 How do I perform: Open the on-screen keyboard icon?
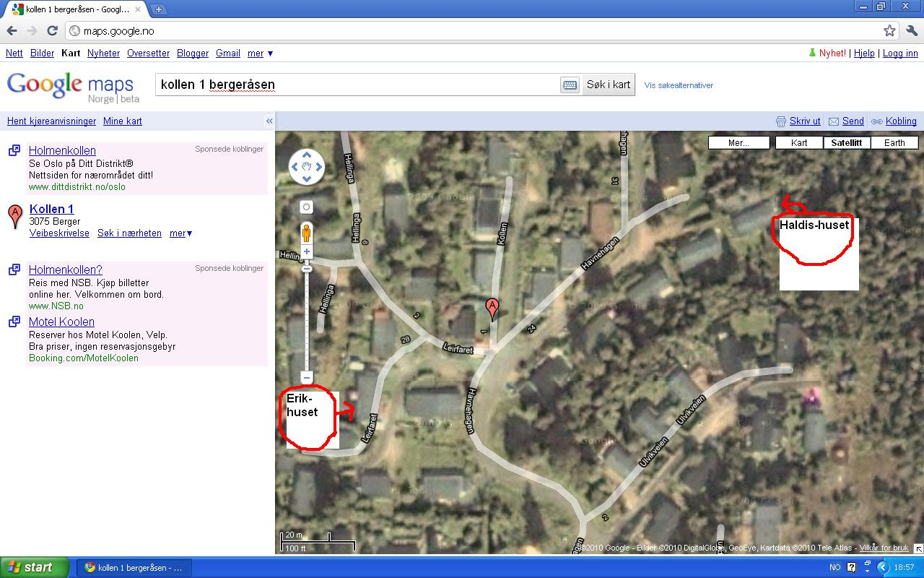point(570,85)
